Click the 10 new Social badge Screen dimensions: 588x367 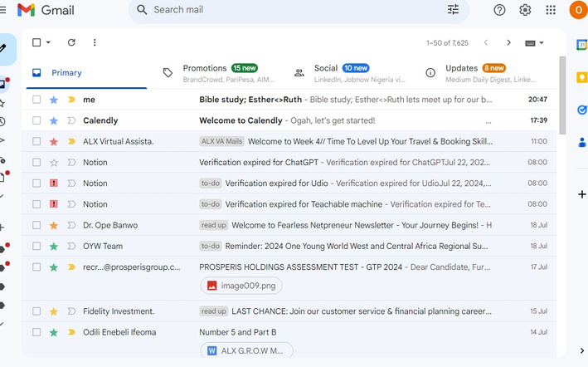[356, 68]
